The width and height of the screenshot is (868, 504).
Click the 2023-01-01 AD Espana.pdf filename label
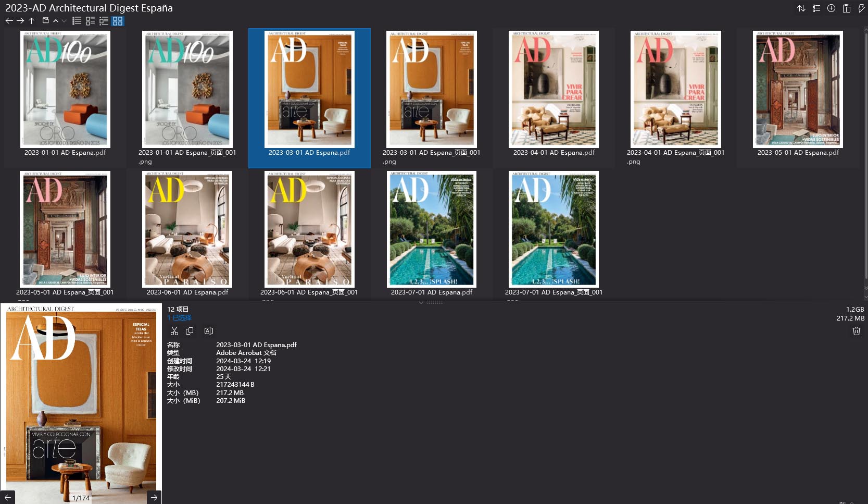65,153
